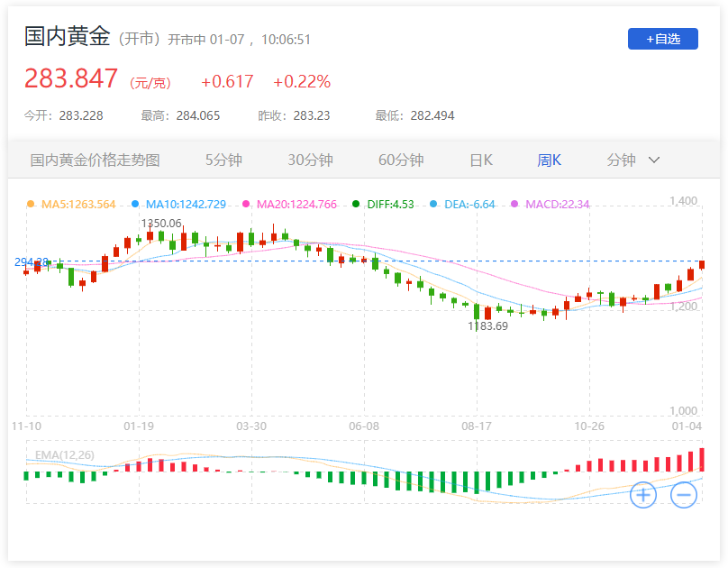This screenshot has height=568, width=728.
Task: Click the green DIFF legend dot
Action: point(357,205)
